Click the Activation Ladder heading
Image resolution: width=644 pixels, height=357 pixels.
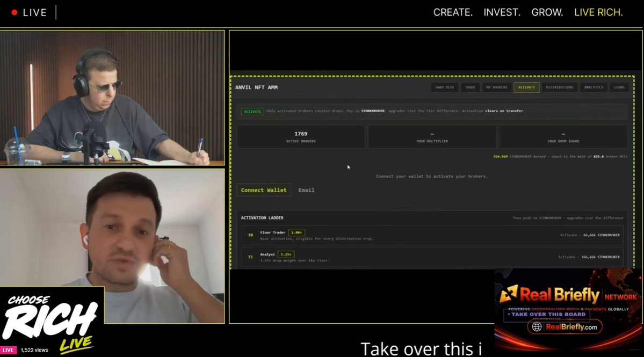pyautogui.click(x=262, y=218)
